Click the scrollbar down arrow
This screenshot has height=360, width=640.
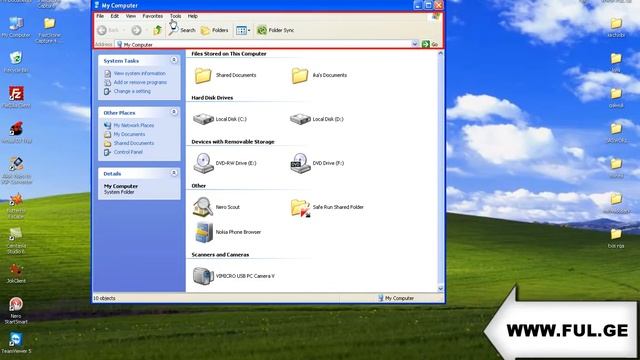(440, 289)
